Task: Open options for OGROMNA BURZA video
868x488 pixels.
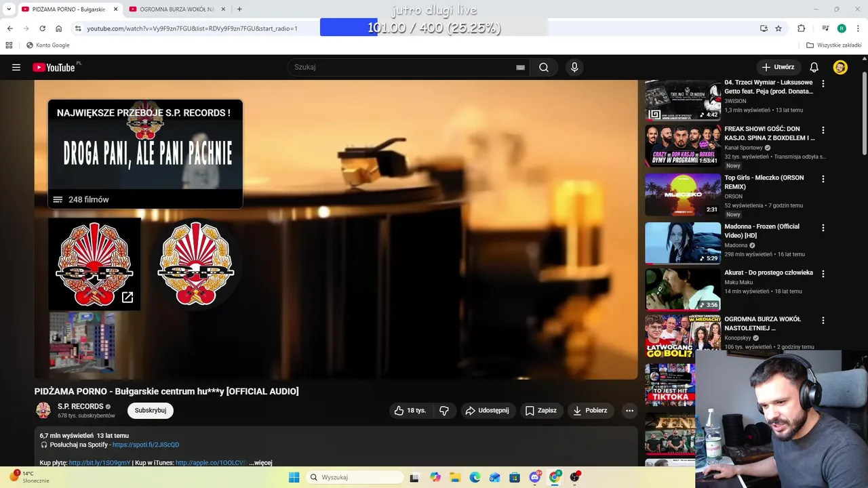Action: click(x=823, y=320)
